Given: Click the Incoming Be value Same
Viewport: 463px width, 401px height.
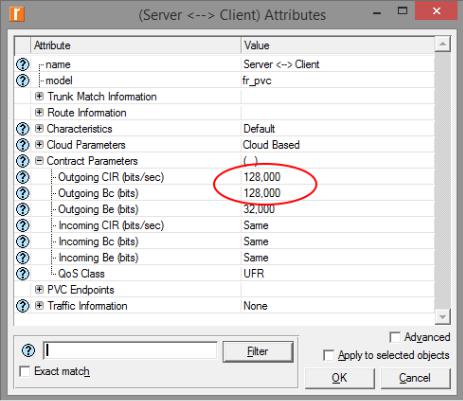Looking at the screenshot, I should click(x=256, y=257).
